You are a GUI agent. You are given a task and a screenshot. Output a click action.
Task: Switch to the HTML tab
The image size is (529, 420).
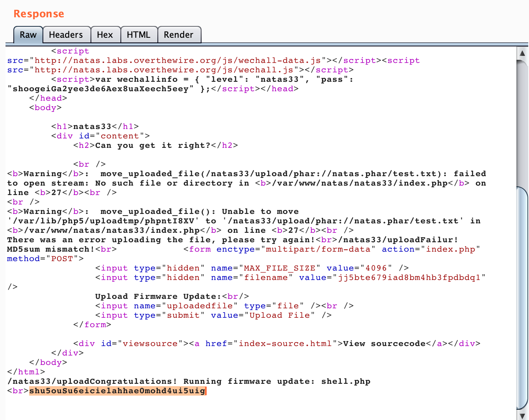tap(139, 35)
